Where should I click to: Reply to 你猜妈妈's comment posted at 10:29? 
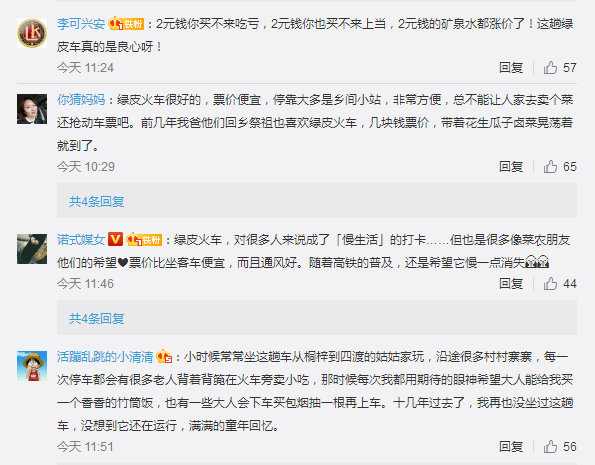[x=511, y=167]
